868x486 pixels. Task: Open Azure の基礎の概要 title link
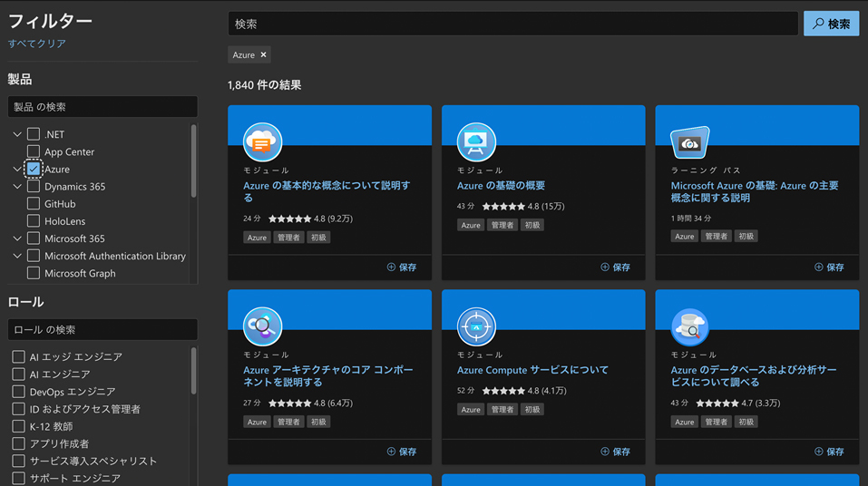coord(501,186)
